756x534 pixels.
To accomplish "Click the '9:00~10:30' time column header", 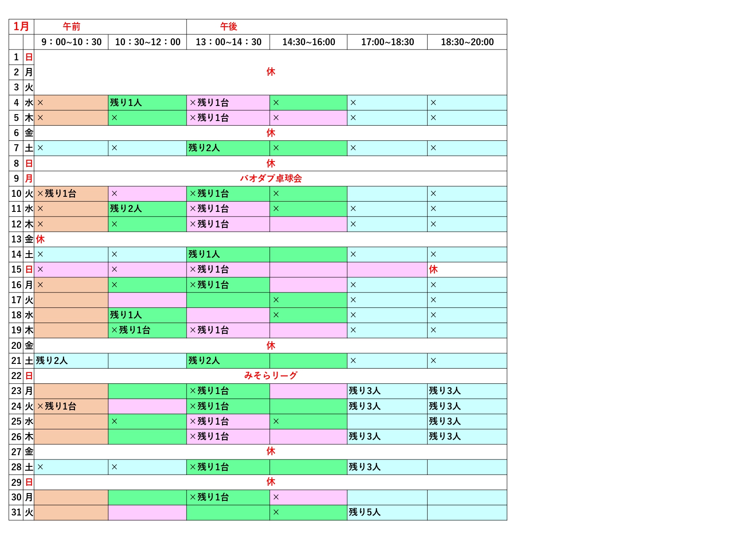I will 71,42.
